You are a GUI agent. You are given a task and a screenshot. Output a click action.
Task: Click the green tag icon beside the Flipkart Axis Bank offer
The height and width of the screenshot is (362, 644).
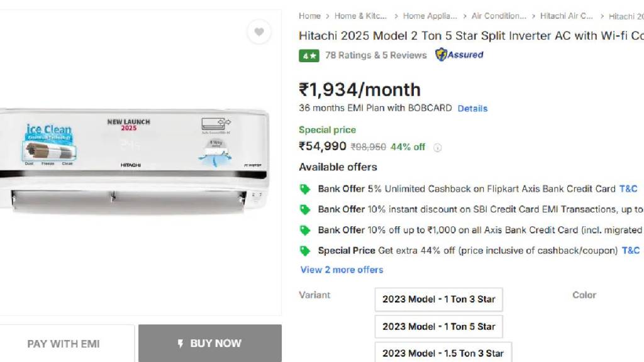305,189
